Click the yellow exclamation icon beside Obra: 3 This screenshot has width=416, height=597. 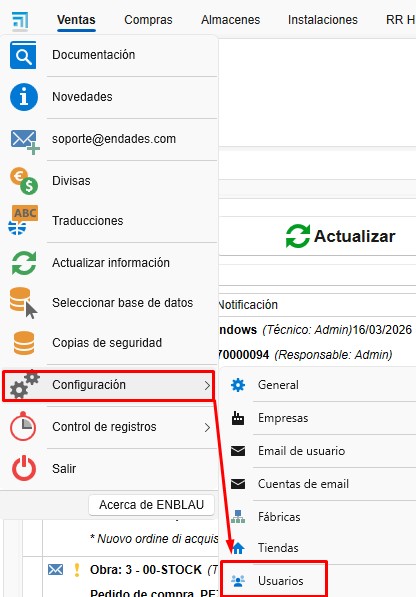[x=77, y=570]
